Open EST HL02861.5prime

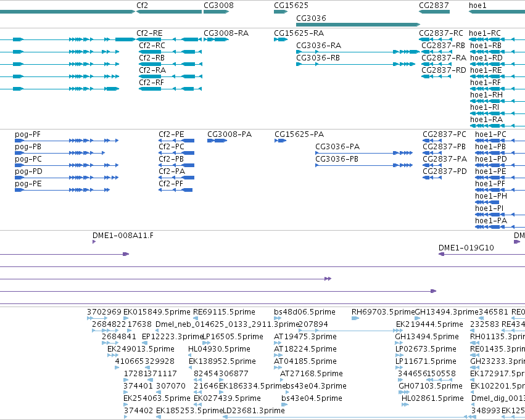pyautogui.click(x=432, y=399)
